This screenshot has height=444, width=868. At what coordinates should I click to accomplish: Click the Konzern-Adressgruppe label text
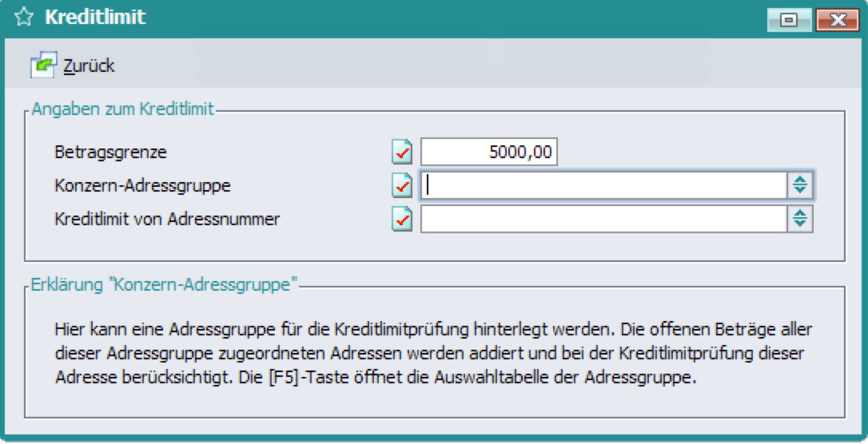142,185
